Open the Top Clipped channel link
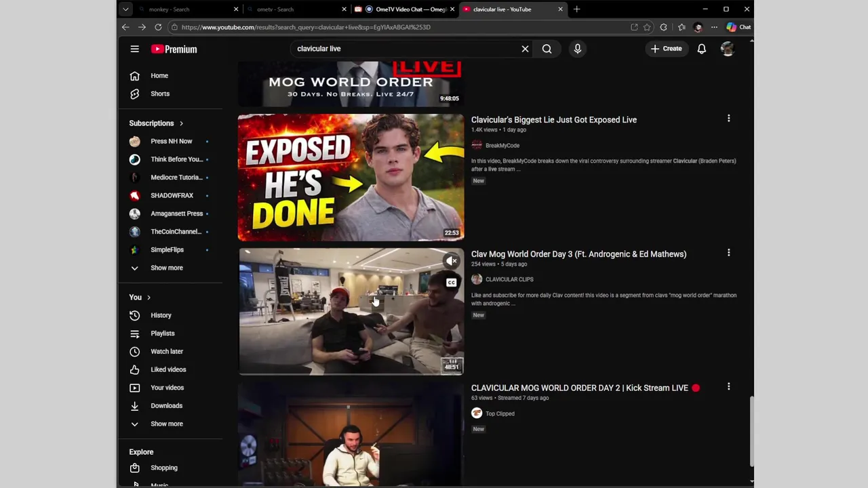The width and height of the screenshot is (868, 488). [500, 413]
